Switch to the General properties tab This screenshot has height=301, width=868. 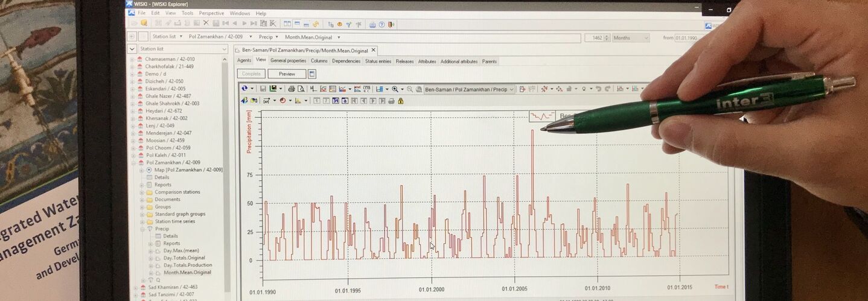pos(288,61)
